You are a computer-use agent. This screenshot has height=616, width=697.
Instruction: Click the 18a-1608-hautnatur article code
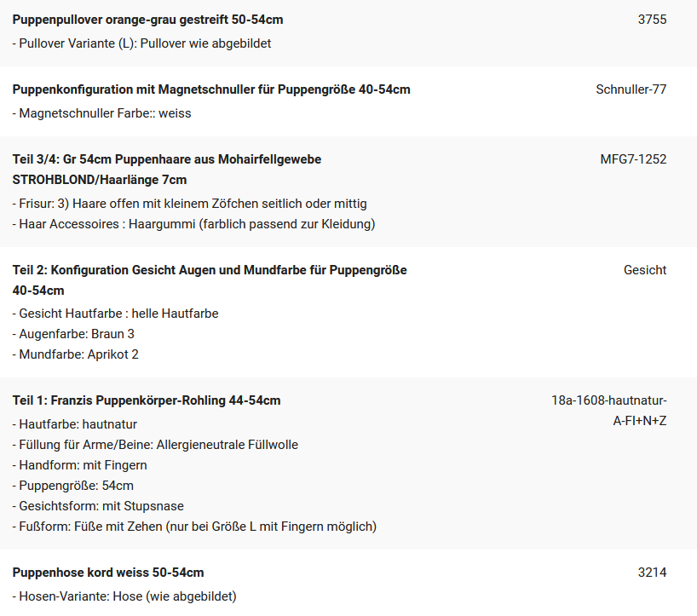coord(609,411)
